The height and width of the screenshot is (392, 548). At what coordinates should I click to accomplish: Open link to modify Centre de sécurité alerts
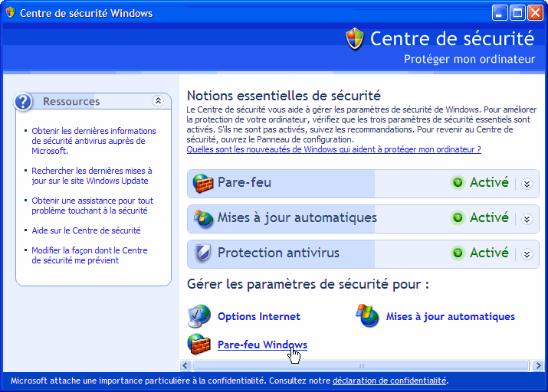tap(90, 255)
